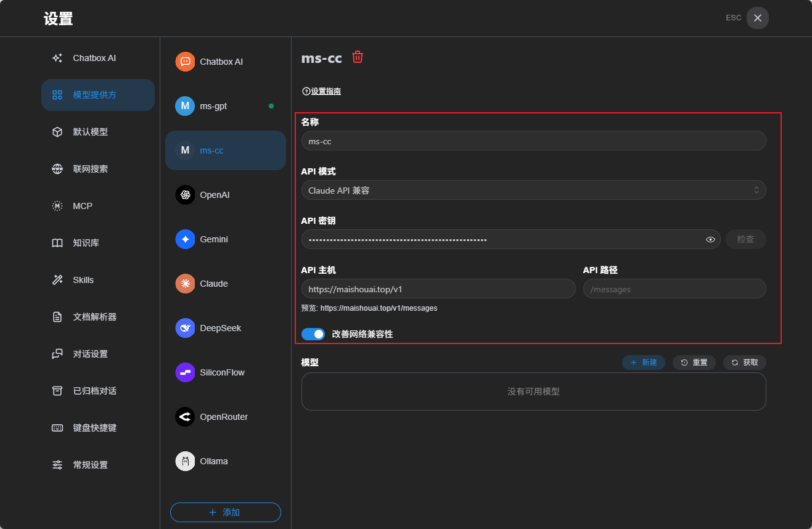Select OpenAI provider logo
The height and width of the screenshot is (529, 812).
pyautogui.click(x=185, y=195)
